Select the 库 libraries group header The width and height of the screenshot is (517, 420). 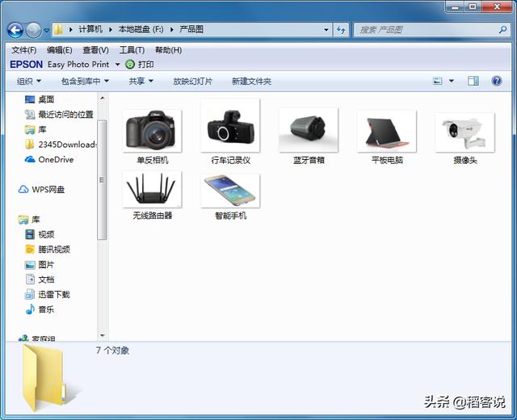[x=29, y=220]
